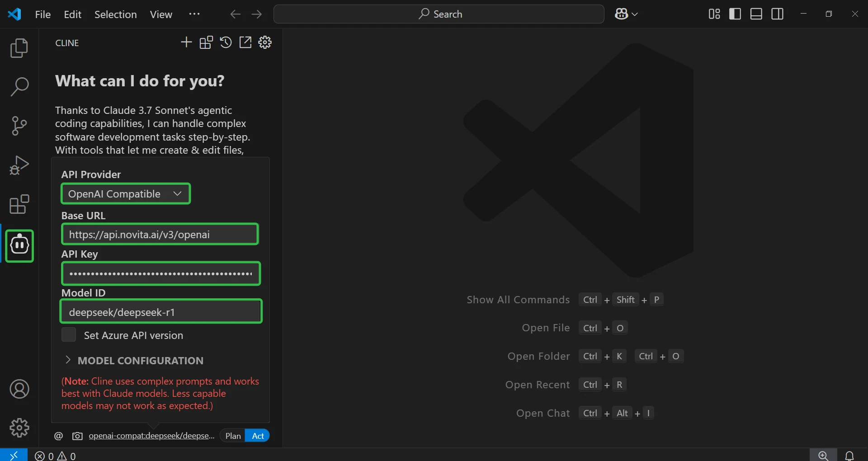Click Show All Commands text
The width and height of the screenshot is (868, 461).
tap(518, 300)
